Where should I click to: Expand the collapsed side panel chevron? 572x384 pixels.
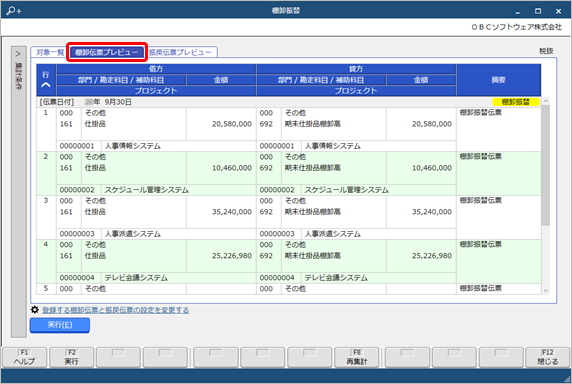click(x=18, y=54)
